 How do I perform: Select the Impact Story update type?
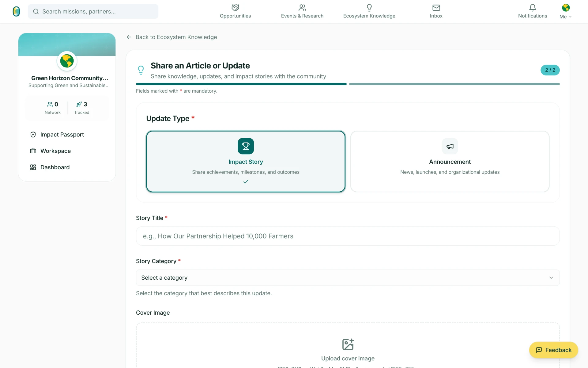(x=246, y=162)
